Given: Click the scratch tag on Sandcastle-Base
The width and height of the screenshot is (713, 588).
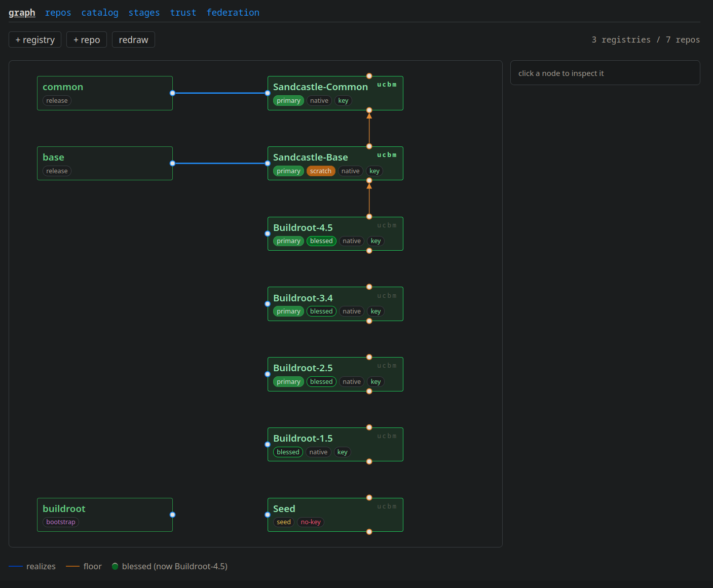Looking at the screenshot, I should 321,171.
